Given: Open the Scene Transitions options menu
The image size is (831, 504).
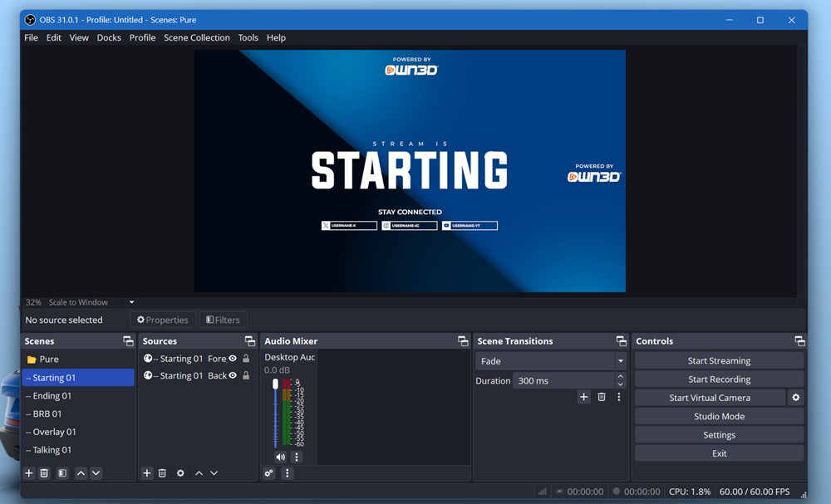Looking at the screenshot, I should coord(618,397).
